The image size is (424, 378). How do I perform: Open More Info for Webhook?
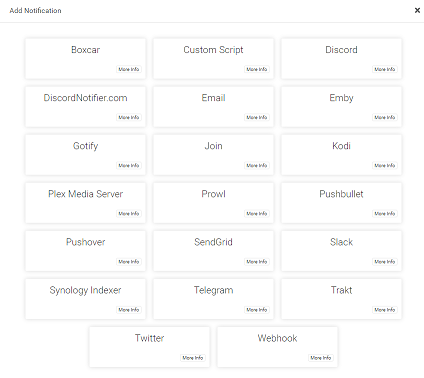pos(321,357)
